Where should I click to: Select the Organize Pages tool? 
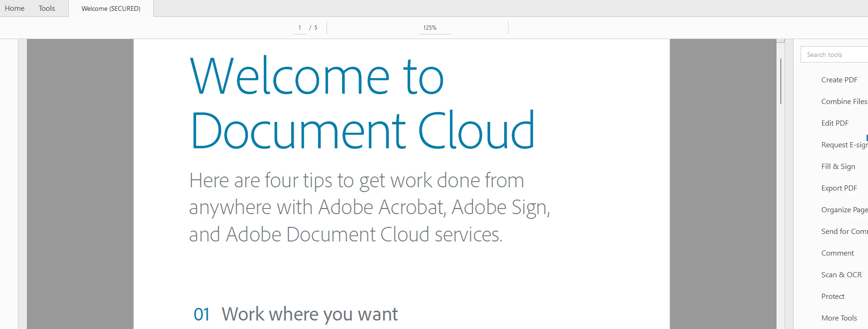pos(844,210)
